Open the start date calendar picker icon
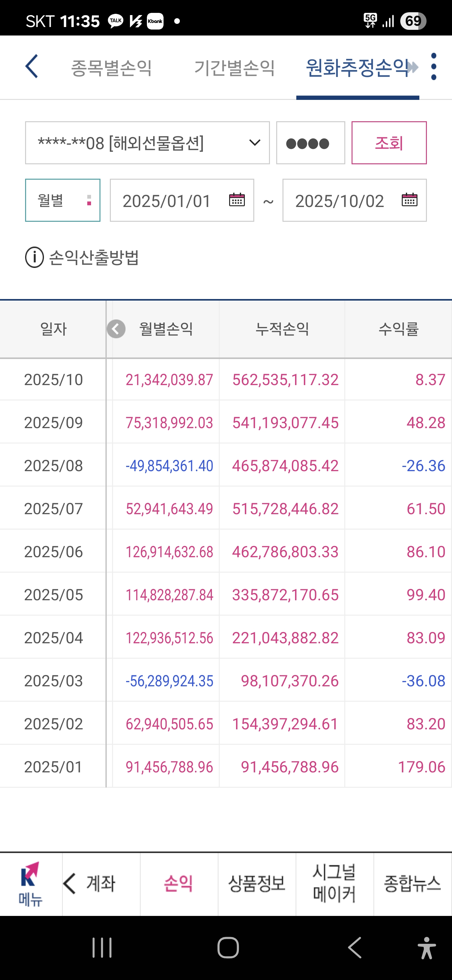This screenshot has width=452, height=980. [x=237, y=200]
